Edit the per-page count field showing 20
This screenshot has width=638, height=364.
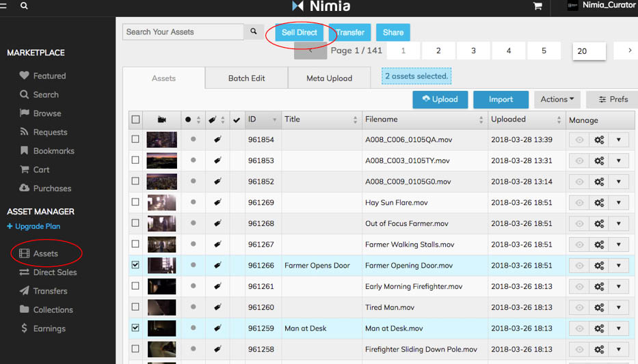click(589, 51)
